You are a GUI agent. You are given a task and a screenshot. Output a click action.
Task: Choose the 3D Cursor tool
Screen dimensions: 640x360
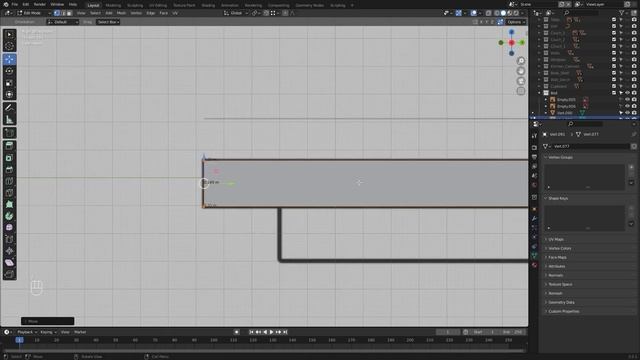(9, 46)
